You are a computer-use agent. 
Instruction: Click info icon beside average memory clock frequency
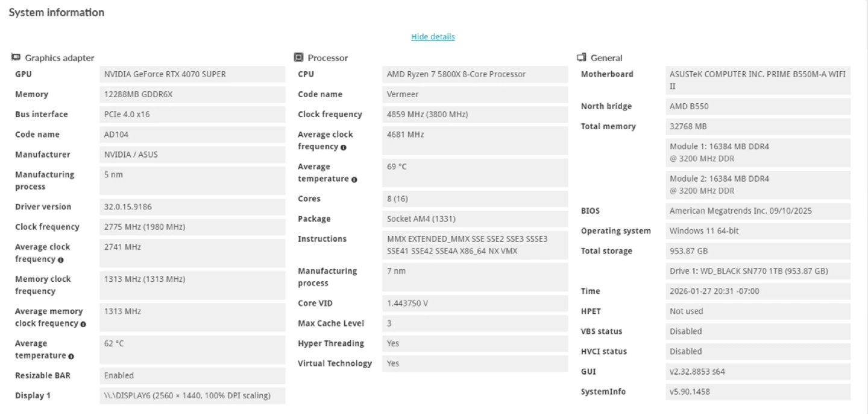click(x=83, y=324)
